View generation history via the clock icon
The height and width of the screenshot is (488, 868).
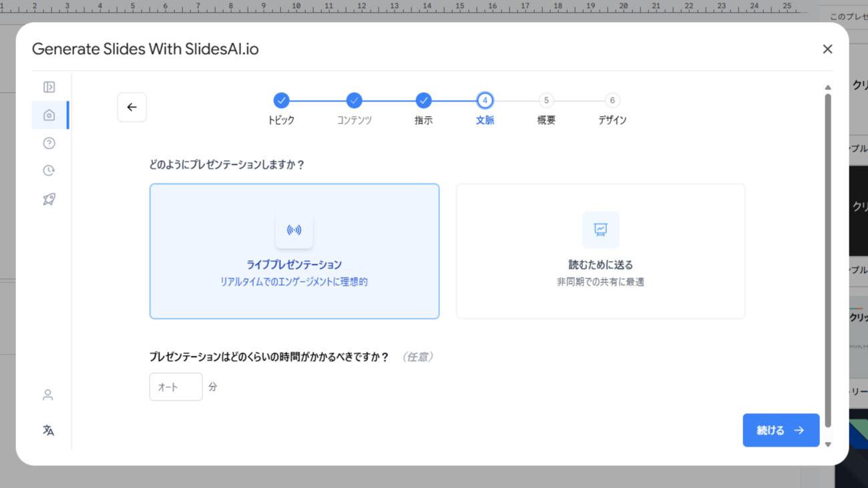click(48, 170)
